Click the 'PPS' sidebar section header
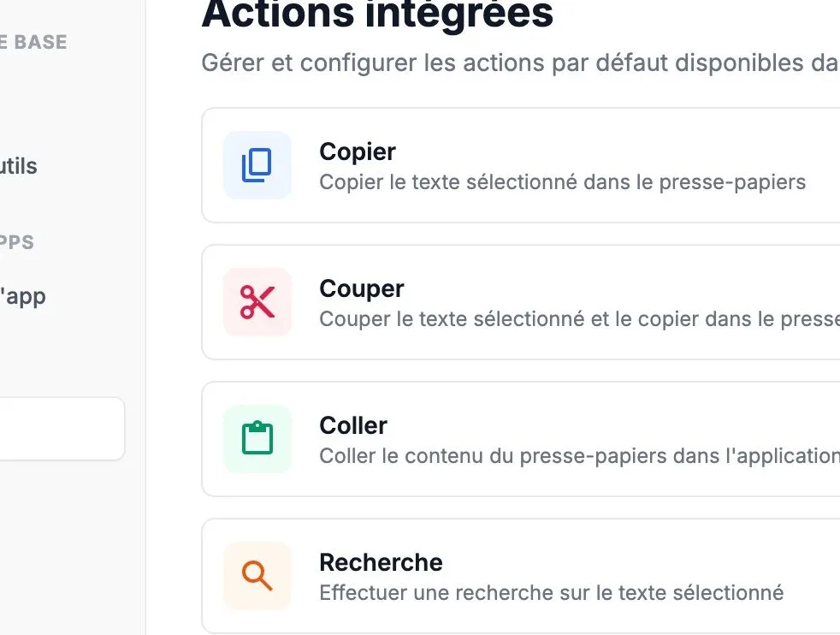The image size is (840, 635). pos(16,242)
